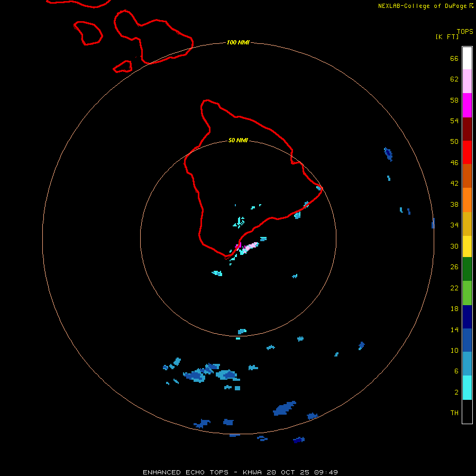Click the "46" legend value
Screen dimensions: 476x476
(x=454, y=163)
